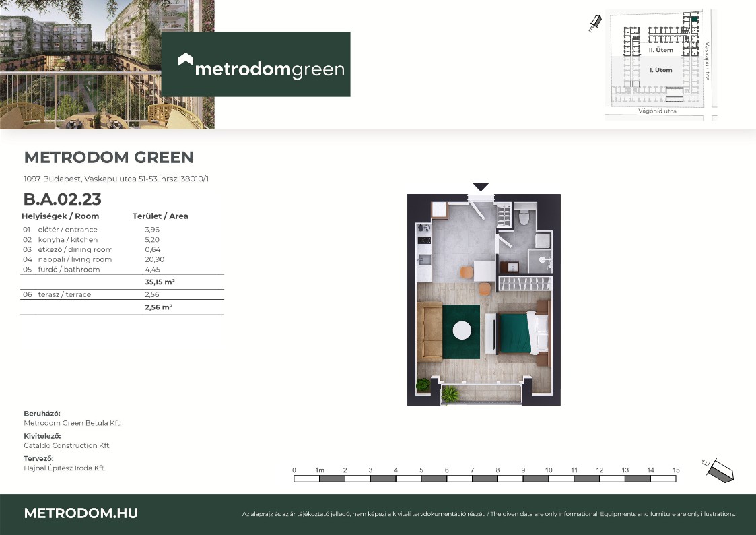The image size is (756, 535).
Task: Click the 'Tervező:' label
Action: coord(38,458)
